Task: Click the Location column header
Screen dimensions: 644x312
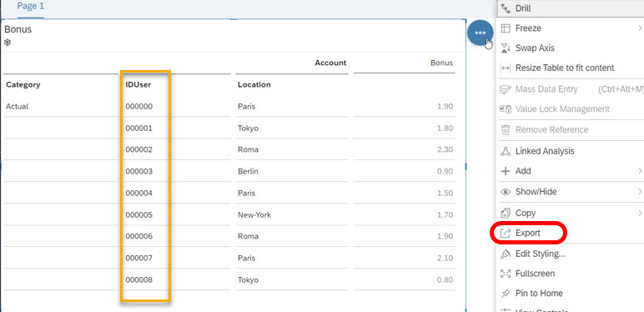Action: (254, 84)
